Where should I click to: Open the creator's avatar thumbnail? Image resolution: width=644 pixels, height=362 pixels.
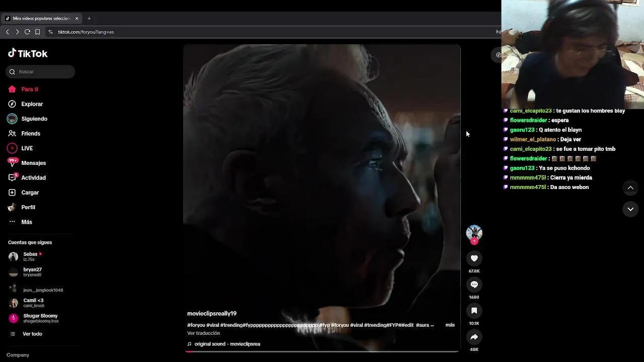[474, 232]
